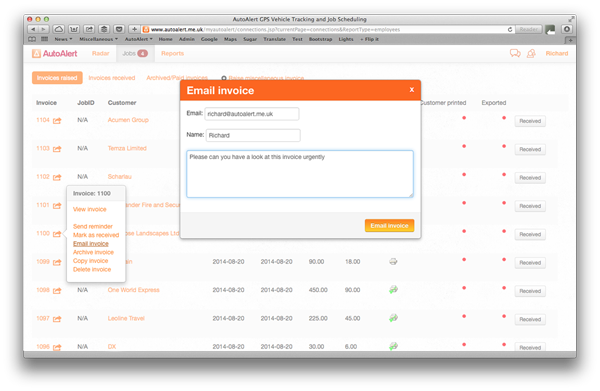Viewport: 600px width, 391px height.
Task: Select the Invoices raised tab
Action: tap(57, 78)
